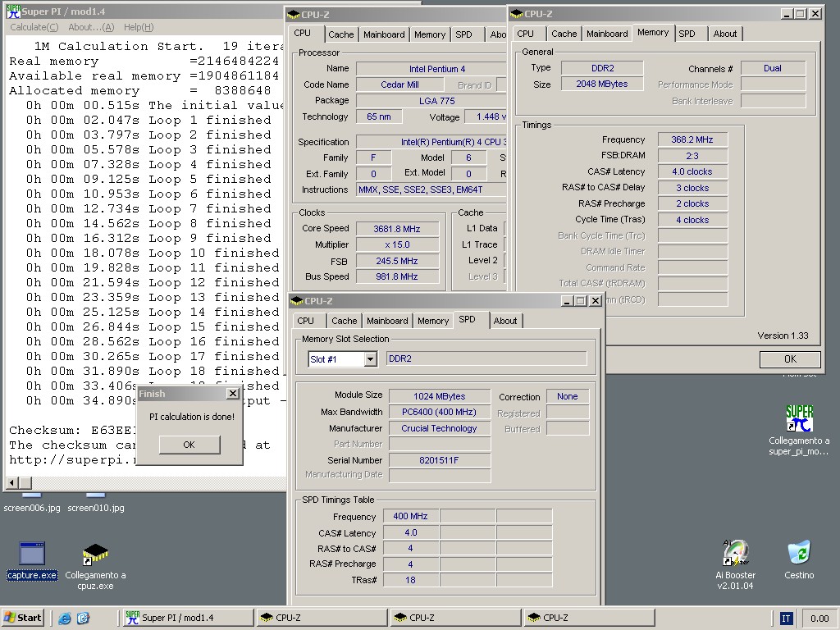Image resolution: width=840 pixels, height=630 pixels.
Task: Click the Package LGA 775 field
Action: coord(431,101)
